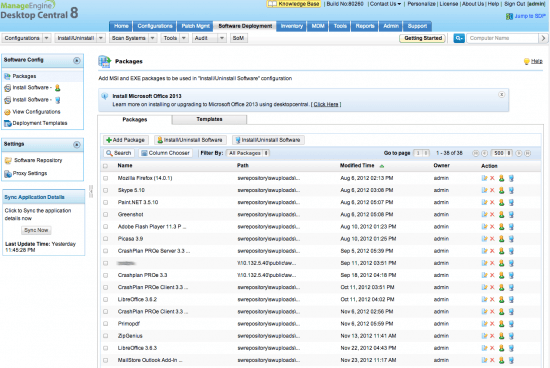Viewport: 550px width, 368px height.
Task: Collapse the Settings panel
Action: click(x=76, y=145)
